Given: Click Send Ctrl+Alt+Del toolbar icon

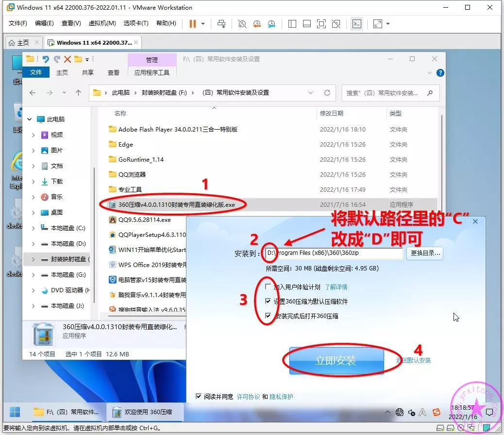Looking at the screenshot, I should tap(221, 24).
